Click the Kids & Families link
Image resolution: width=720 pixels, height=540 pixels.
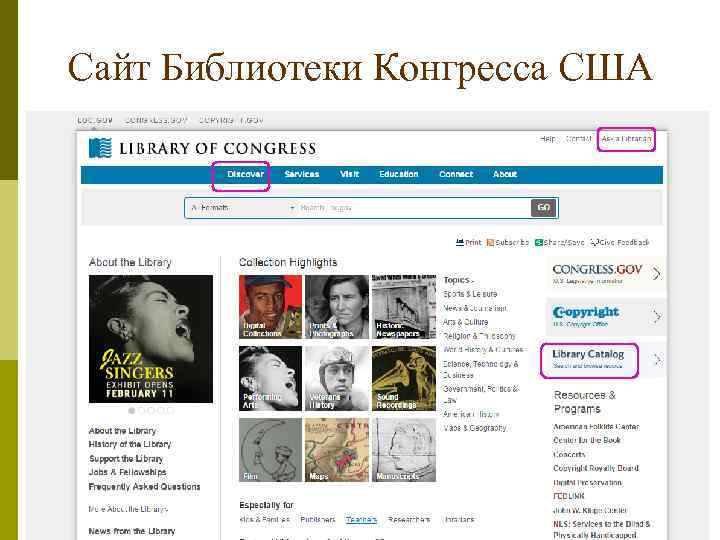pyautogui.click(x=264, y=520)
